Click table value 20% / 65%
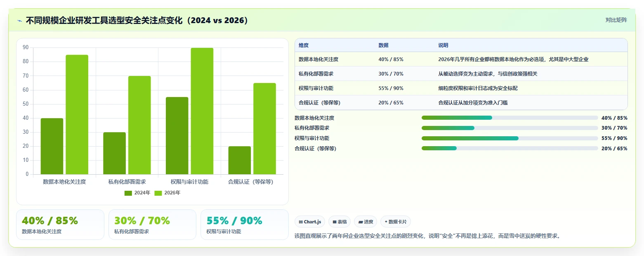The image size is (644, 256). [x=391, y=103]
